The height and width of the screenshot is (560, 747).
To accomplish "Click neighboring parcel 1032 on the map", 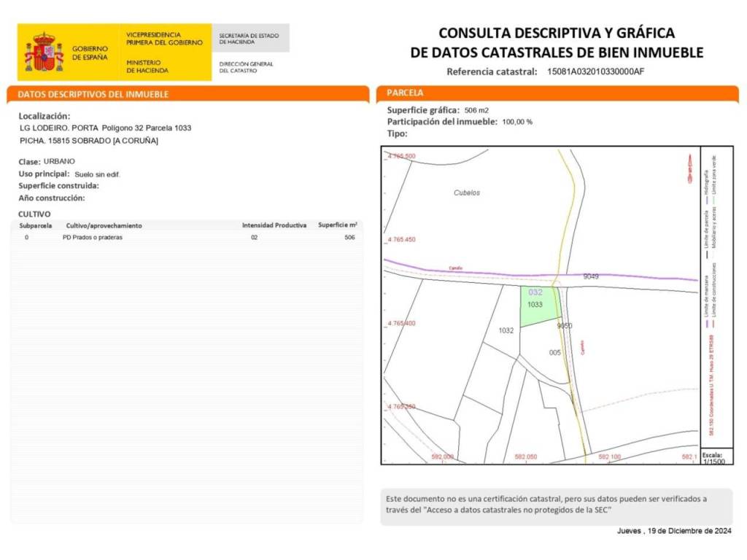I will (x=506, y=330).
